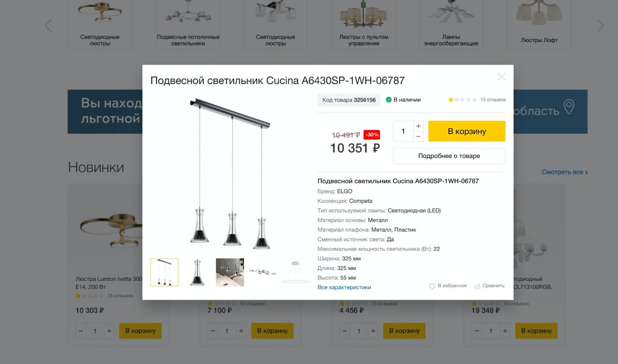Open the 15 отзывов reviews link in popup
The height and width of the screenshot is (364, 618).
(493, 100)
